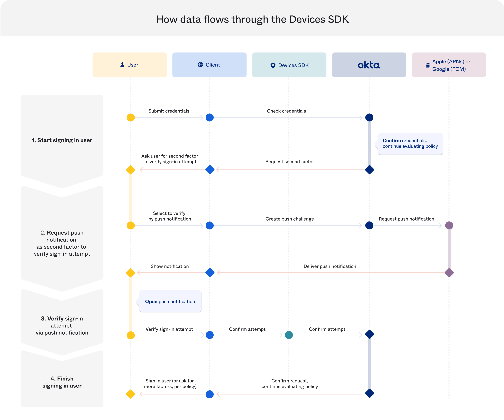The height and width of the screenshot is (420, 504).
Task: Click the 'Create push challenge' label
Action: (290, 219)
